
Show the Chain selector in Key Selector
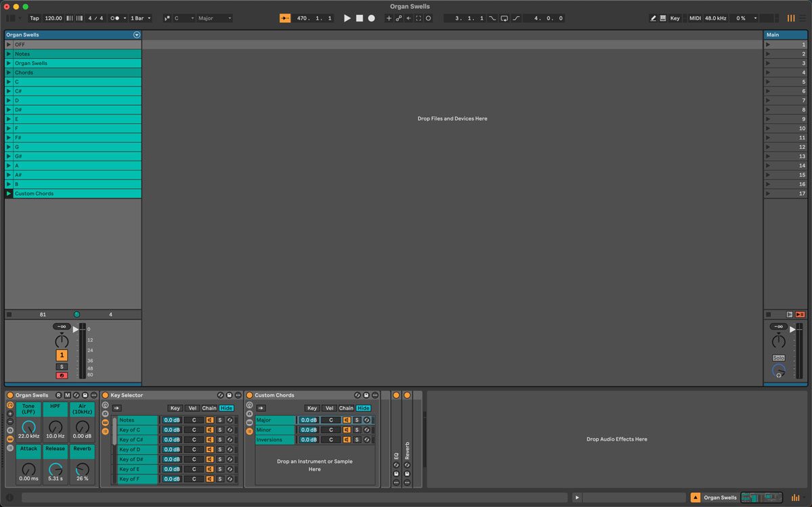209,408
